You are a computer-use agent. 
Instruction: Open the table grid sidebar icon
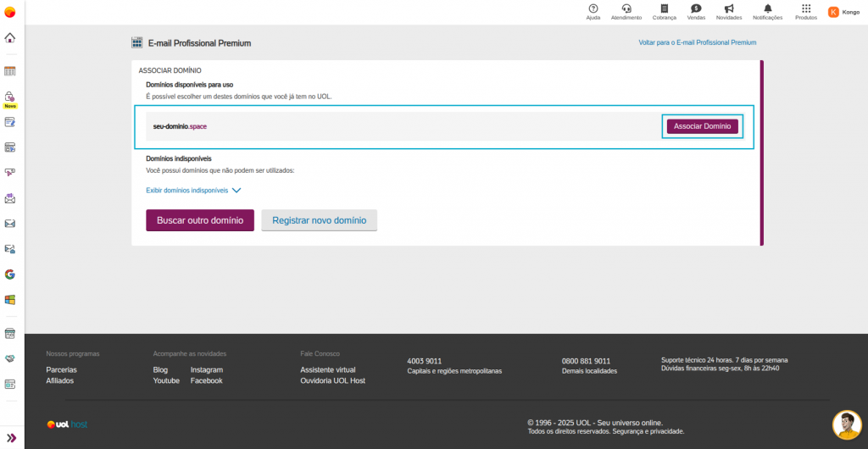tap(10, 71)
